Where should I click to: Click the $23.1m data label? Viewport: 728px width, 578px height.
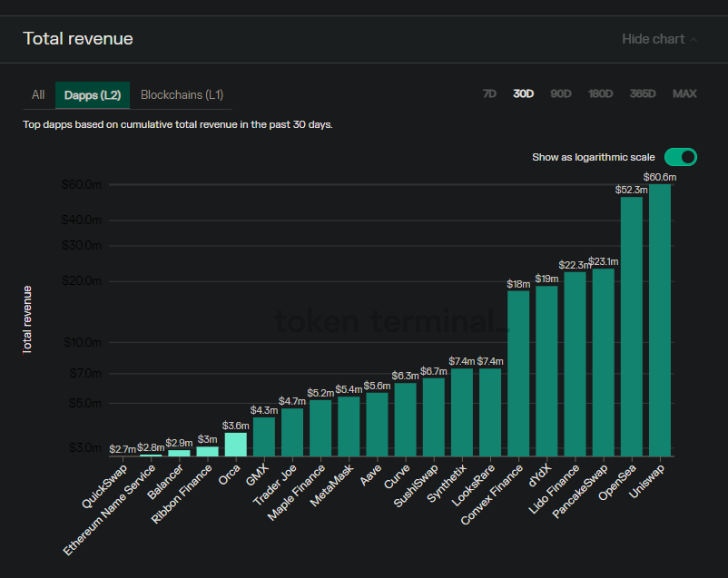click(x=603, y=261)
